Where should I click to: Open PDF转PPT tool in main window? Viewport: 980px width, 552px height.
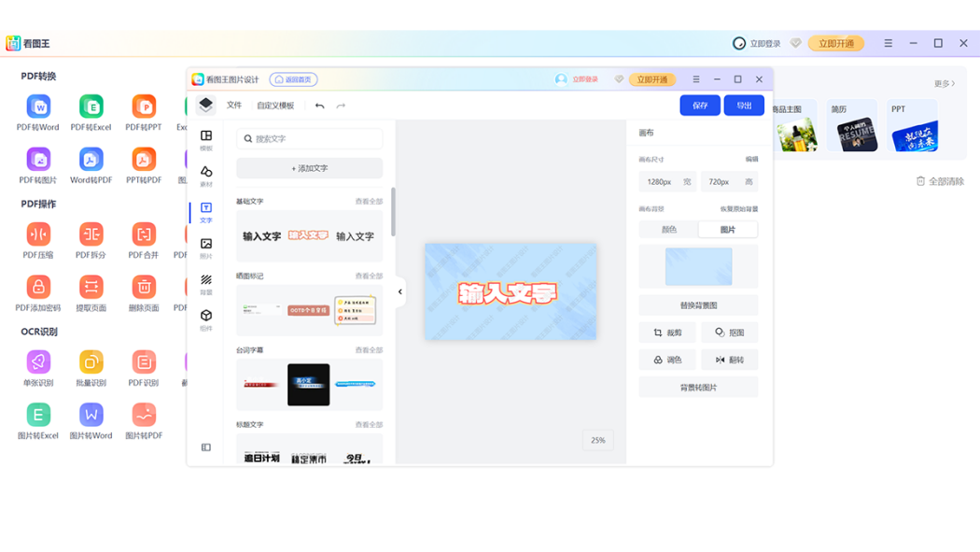[144, 113]
